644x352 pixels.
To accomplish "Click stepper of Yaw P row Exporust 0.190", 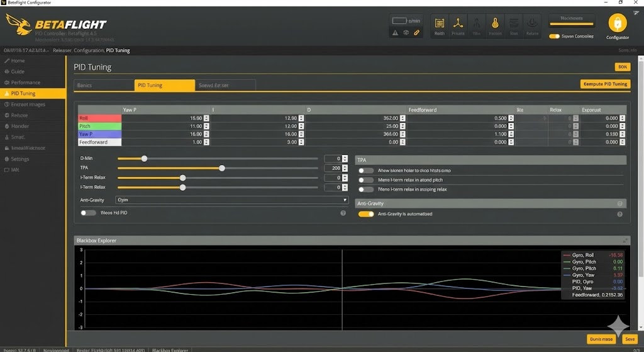I will [622, 134].
